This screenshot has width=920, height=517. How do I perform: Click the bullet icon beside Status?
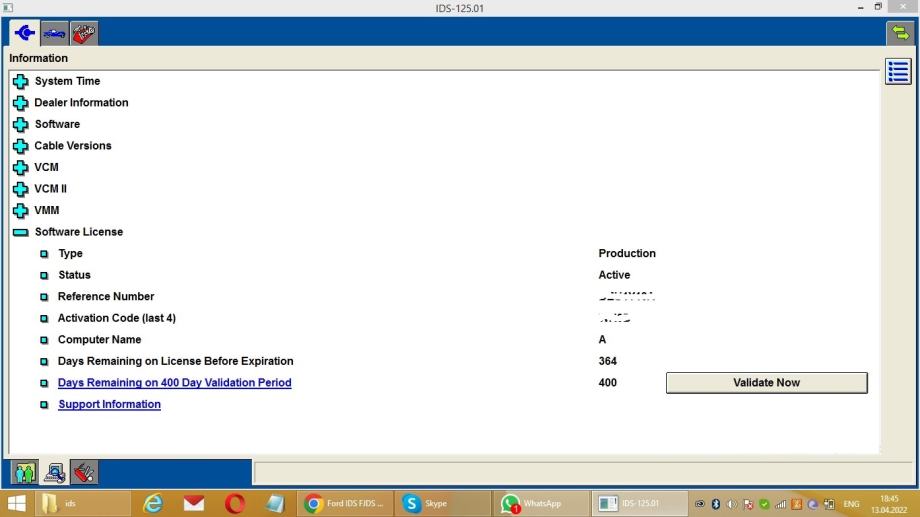point(44,275)
